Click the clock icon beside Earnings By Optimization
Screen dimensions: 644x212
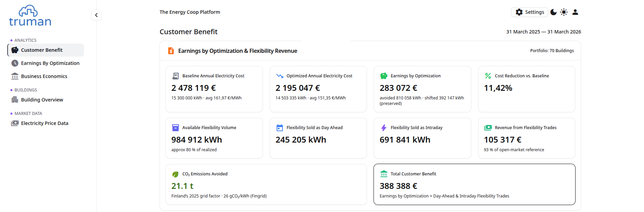[x=15, y=63]
